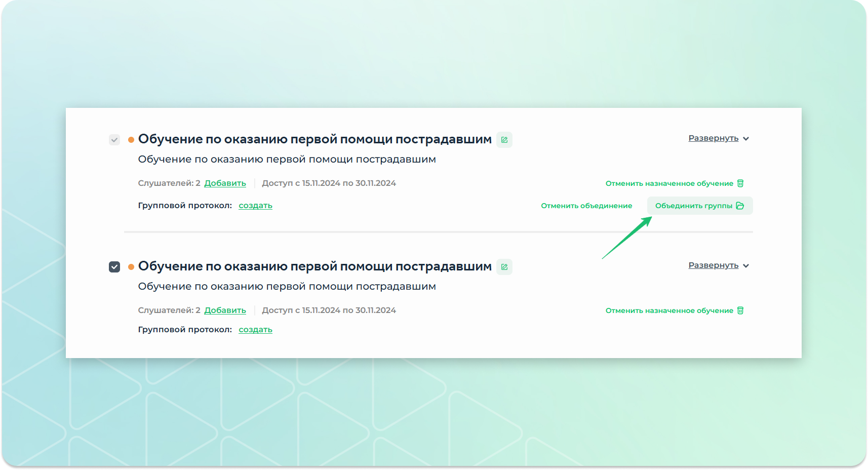Uncheck the checked checkbox of the second group

pos(114,267)
